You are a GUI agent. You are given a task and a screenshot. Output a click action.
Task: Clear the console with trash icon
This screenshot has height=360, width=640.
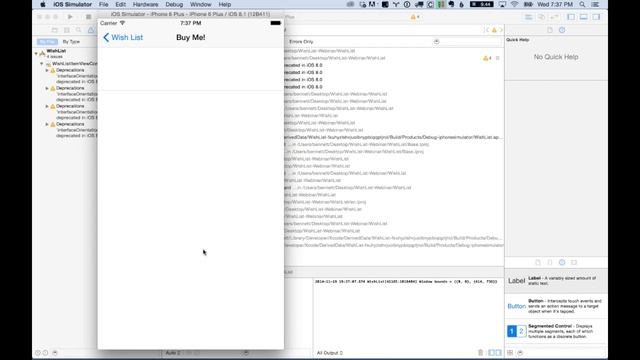[480, 353]
